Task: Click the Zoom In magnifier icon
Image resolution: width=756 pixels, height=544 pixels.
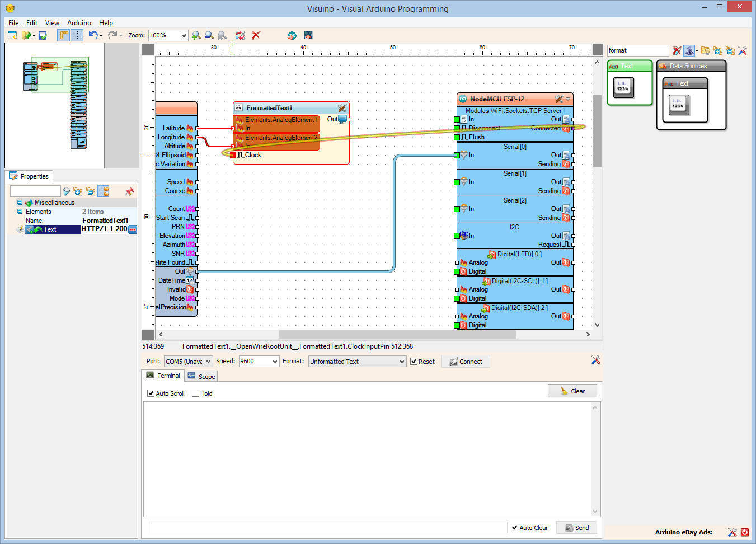Action: [196, 35]
